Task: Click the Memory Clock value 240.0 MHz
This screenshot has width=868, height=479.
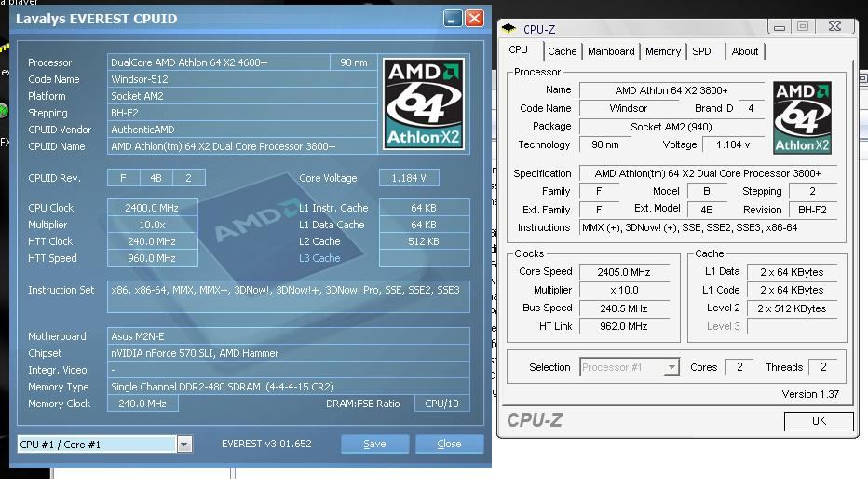Action: pos(142,404)
